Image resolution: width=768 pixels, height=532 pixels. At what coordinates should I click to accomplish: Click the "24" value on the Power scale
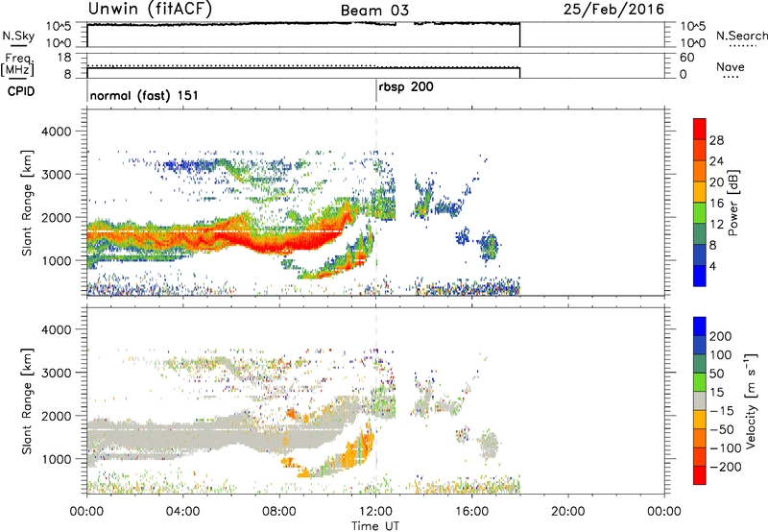[716, 161]
